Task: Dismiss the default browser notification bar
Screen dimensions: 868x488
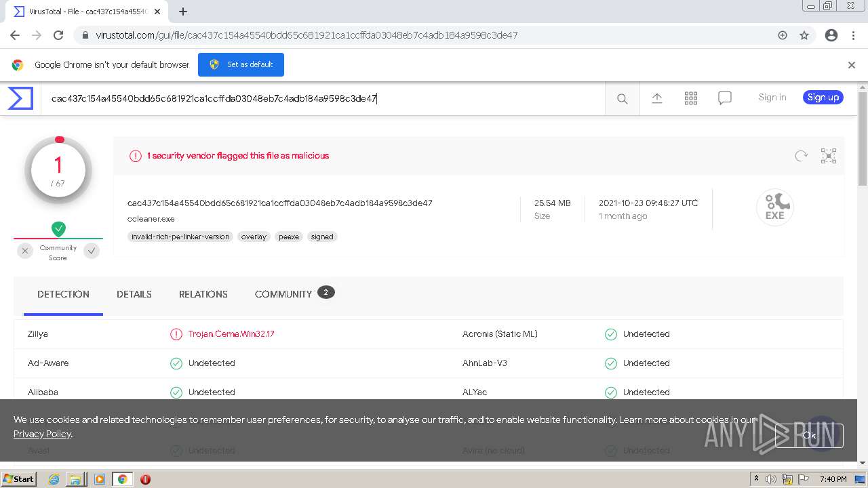Action: [851, 65]
